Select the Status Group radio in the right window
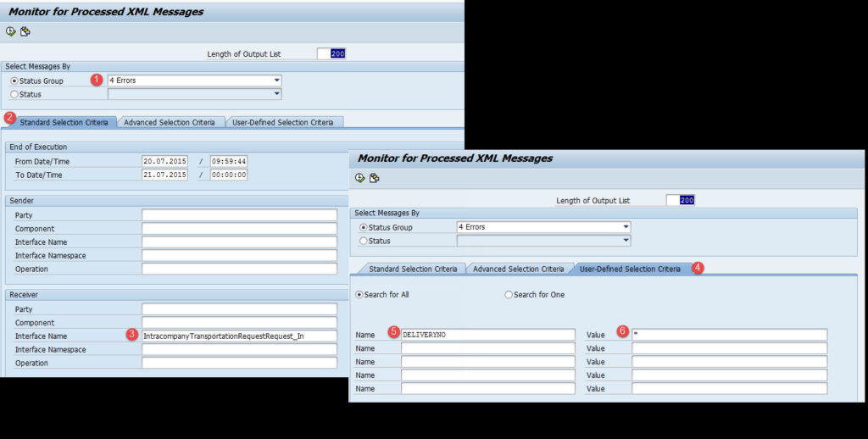 coord(364,227)
